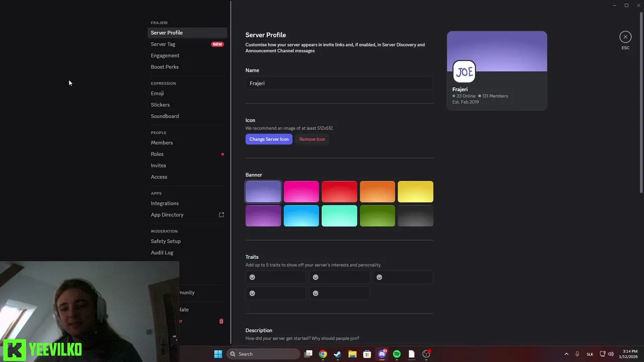
Task: Click the microphone tray icon
Action: (577, 354)
